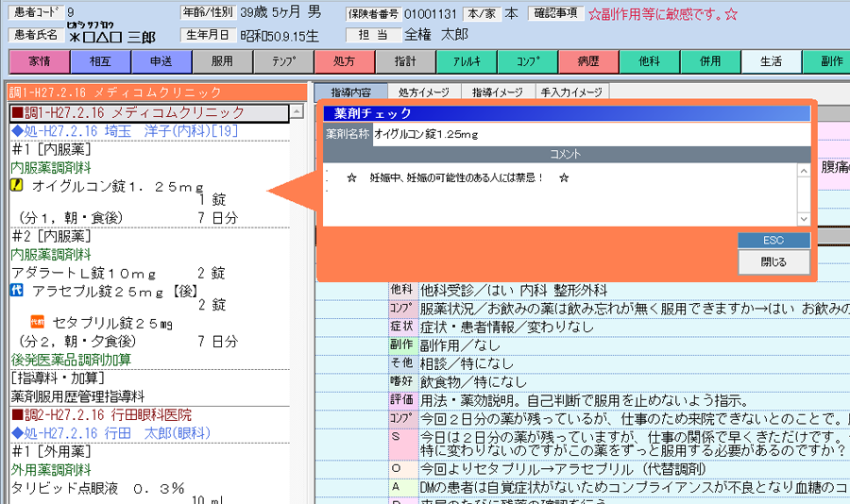
Task: Click the yellow warning icon beside オイグルコン錠
Action: (x=17, y=185)
